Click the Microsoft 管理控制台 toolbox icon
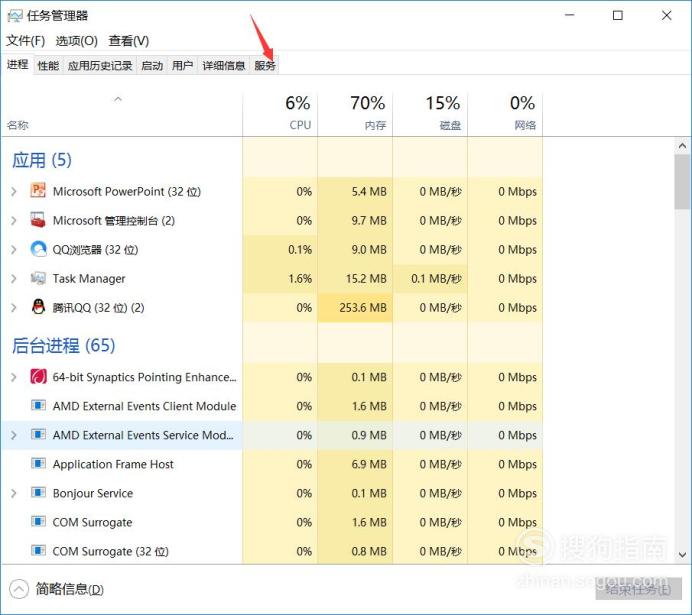This screenshot has height=615, width=692. 38,220
